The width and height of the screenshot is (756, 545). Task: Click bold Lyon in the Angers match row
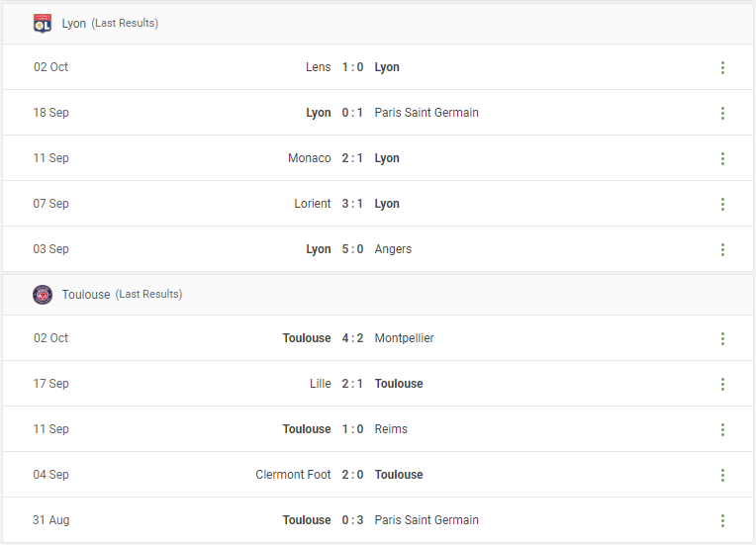point(319,249)
